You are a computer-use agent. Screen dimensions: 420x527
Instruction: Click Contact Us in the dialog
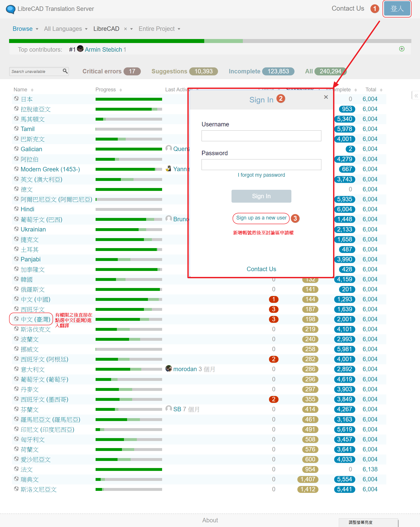(x=261, y=269)
